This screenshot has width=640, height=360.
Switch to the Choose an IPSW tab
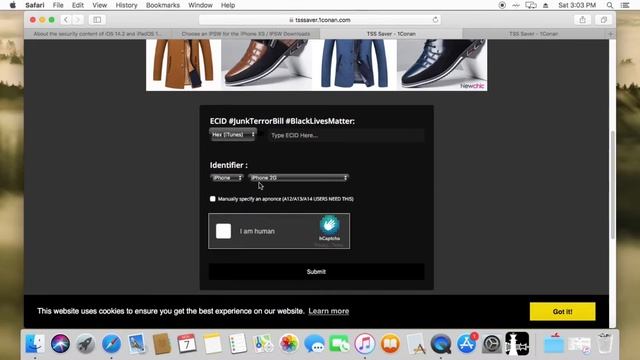click(x=246, y=34)
